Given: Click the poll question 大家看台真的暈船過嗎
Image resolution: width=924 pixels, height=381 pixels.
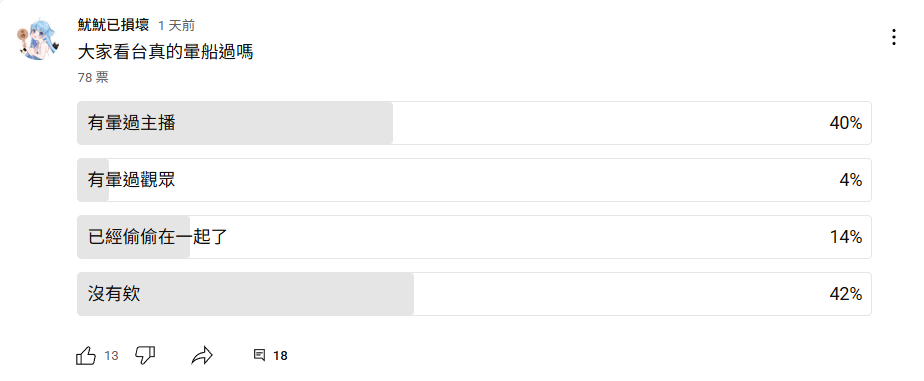Looking at the screenshot, I should [x=166, y=52].
